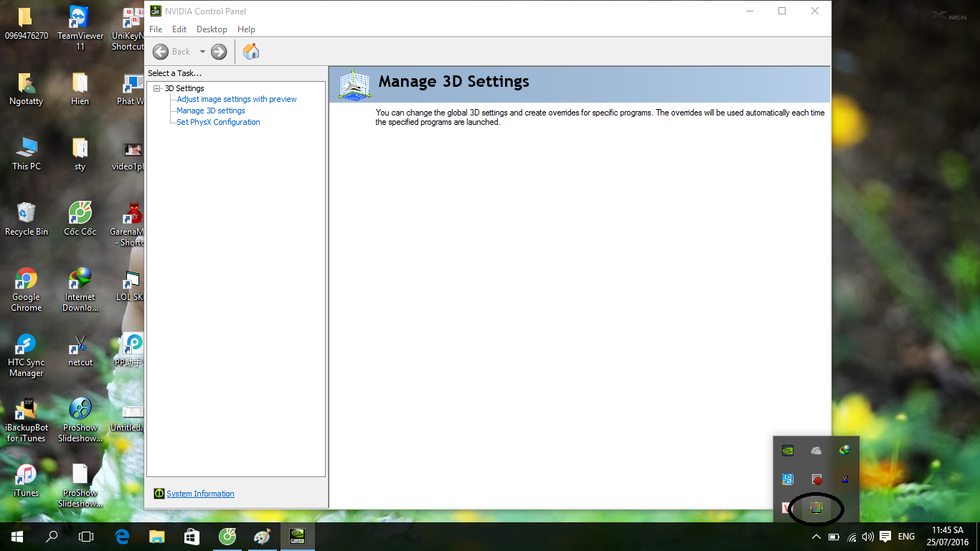Viewport: 980px width, 551px height.
Task: Open Task View on the taskbar
Action: click(86, 537)
